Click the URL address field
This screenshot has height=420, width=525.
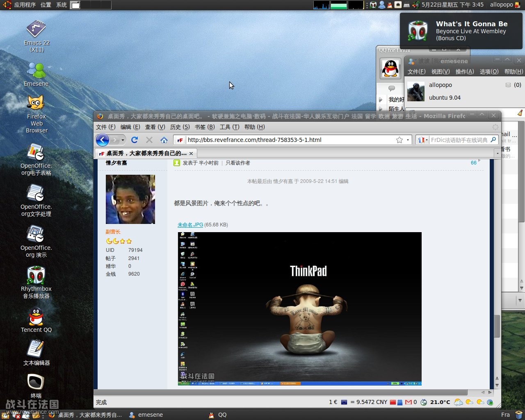click(287, 140)
